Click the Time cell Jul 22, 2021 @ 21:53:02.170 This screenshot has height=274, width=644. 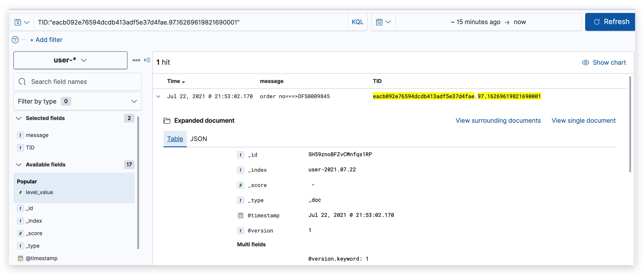click(x=210, y=96)
